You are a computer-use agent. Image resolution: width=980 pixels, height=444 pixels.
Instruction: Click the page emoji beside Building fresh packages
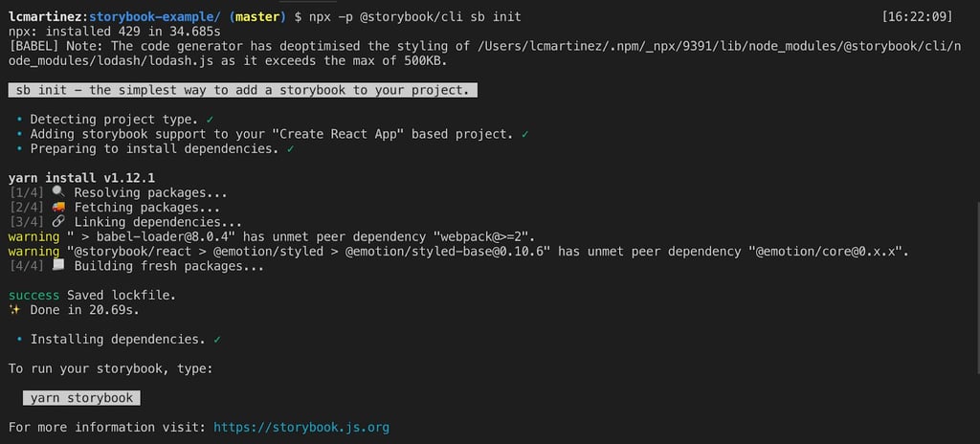pos(58,266)
